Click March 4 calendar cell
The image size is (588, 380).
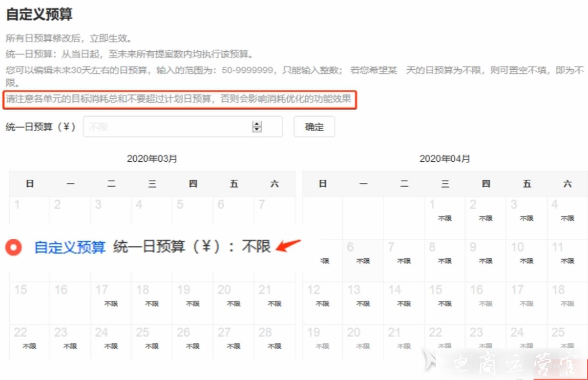tap(152, 211)
